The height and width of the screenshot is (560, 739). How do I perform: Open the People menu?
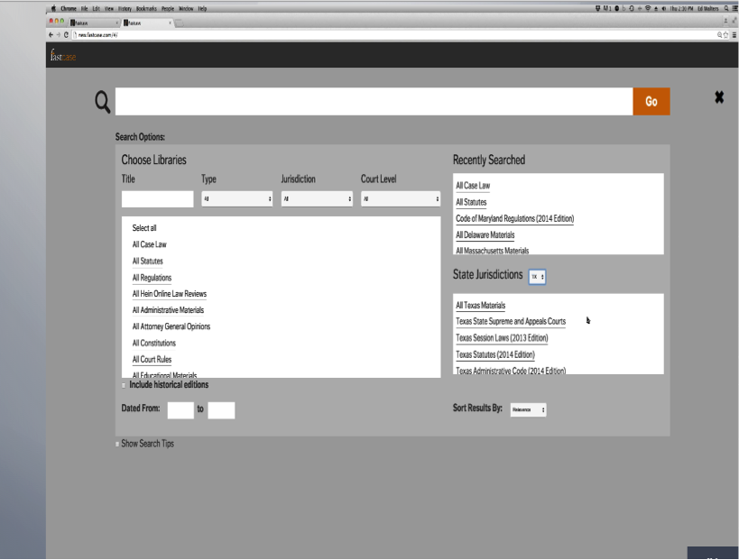click(168, 8)
